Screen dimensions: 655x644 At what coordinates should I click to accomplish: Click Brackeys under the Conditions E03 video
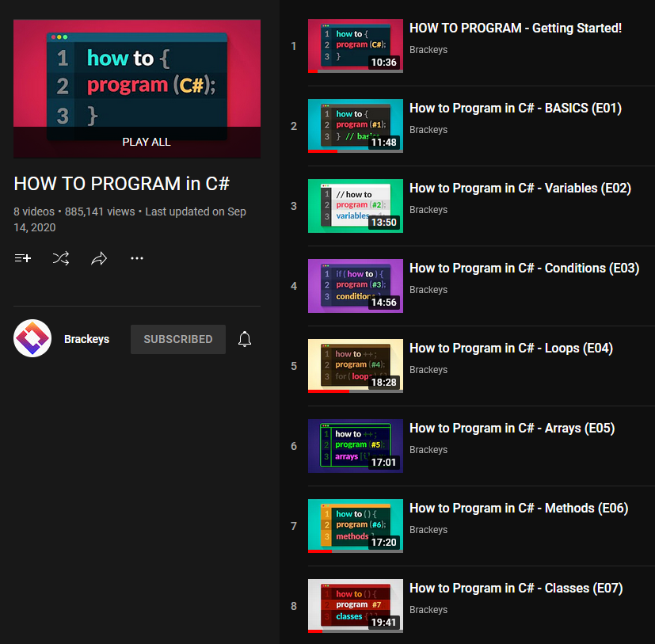tap(428, 290)
